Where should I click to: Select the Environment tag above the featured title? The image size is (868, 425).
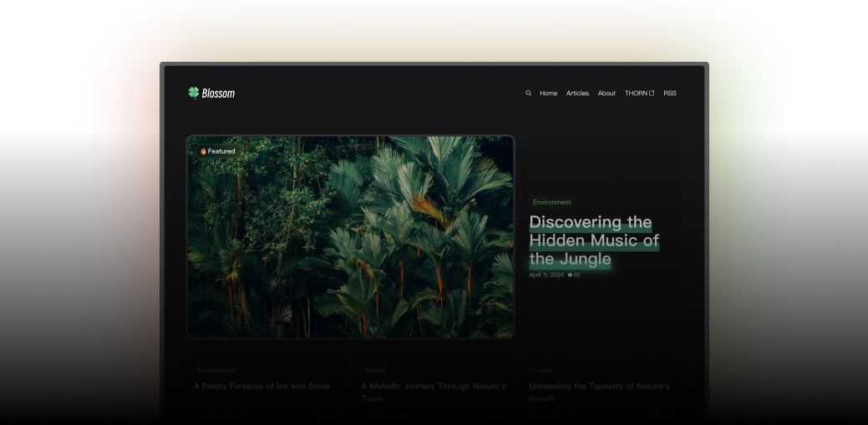[x=551, y=202]
